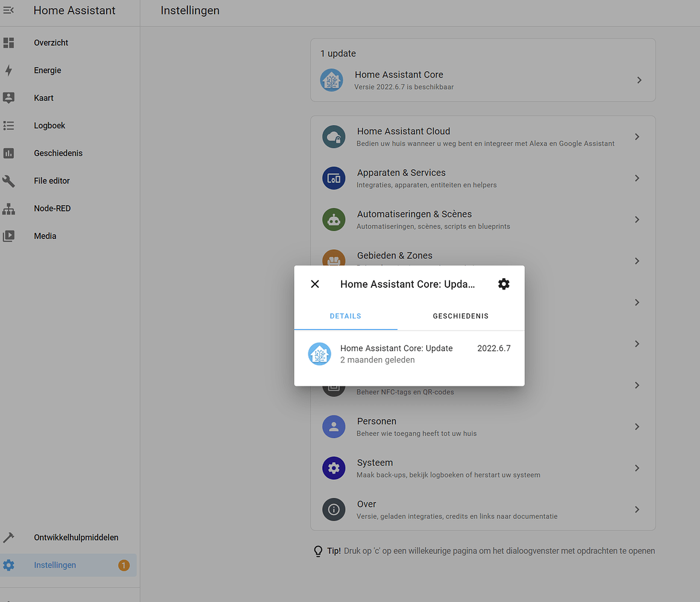Screen dimensions: 700x602
Task: Click the Kaart map icon
Action: pyautogui.click(x=8, y=98)
